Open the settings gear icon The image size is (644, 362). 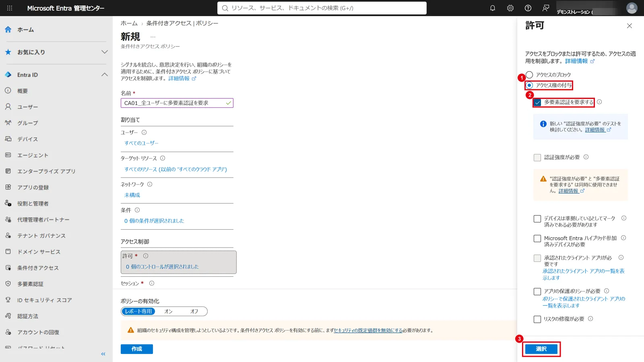pos(510,8)
